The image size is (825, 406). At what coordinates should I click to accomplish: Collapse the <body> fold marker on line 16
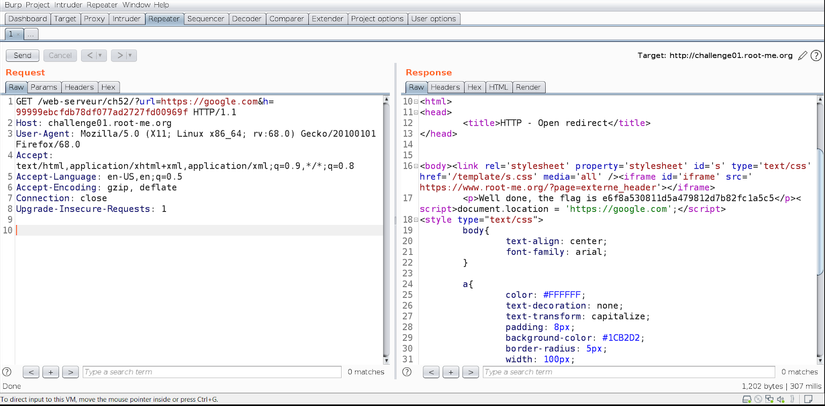pyautogui.click(x=417, y=165)
